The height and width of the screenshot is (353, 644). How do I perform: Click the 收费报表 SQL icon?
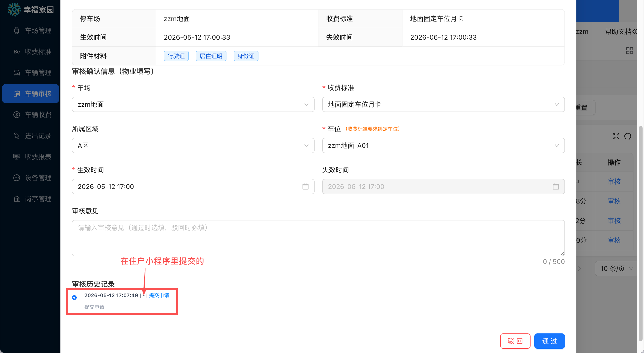[17, 156]
